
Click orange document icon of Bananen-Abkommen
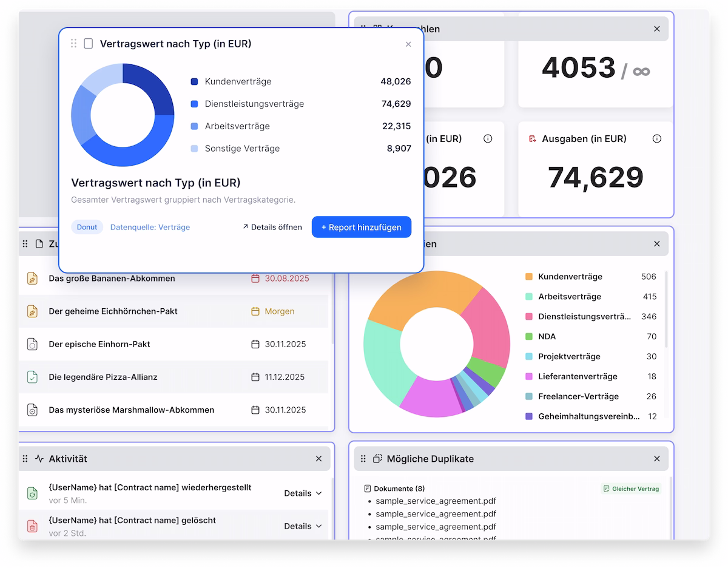coord(32,279)
